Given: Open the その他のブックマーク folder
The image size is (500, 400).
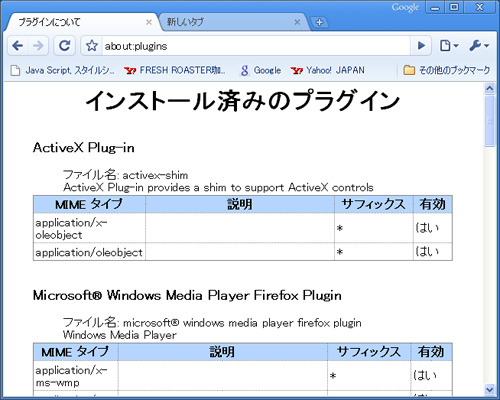Looking at the screenshot, I should 447,70.
